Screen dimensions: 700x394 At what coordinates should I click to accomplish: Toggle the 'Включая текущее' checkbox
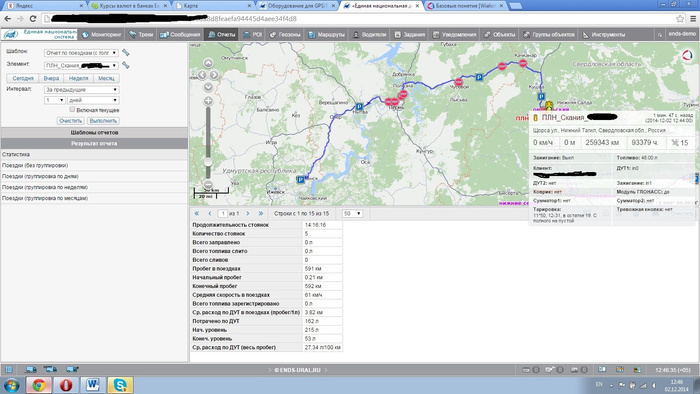tap(72, 109)
